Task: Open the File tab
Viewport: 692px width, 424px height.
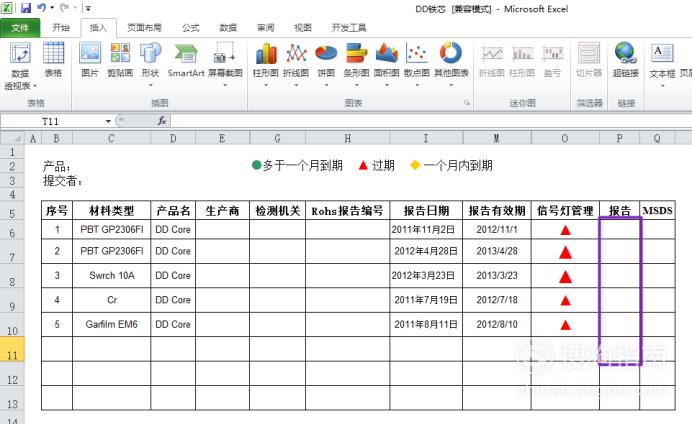Action: (x=20, y=28)
